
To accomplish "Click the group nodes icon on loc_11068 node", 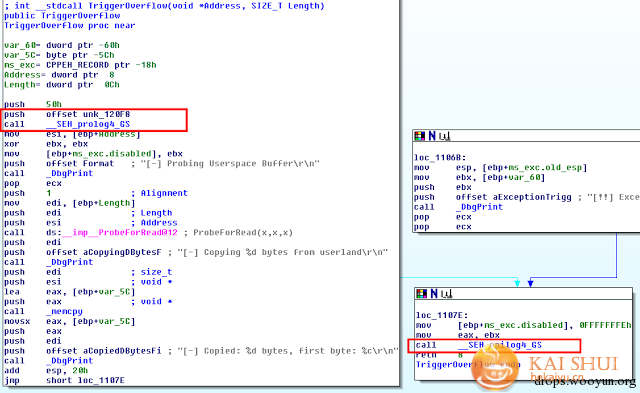I will 445,136.
